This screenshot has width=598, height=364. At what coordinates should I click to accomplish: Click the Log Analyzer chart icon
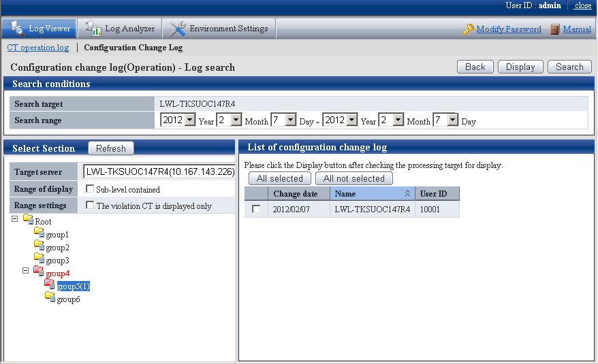click(93, 28)
